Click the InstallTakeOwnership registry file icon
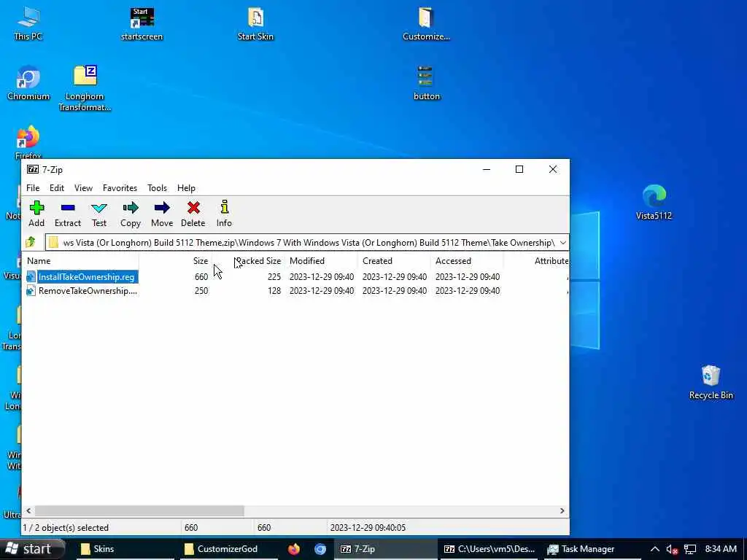This screenshot has width=747, height=560. pos(31,277)
